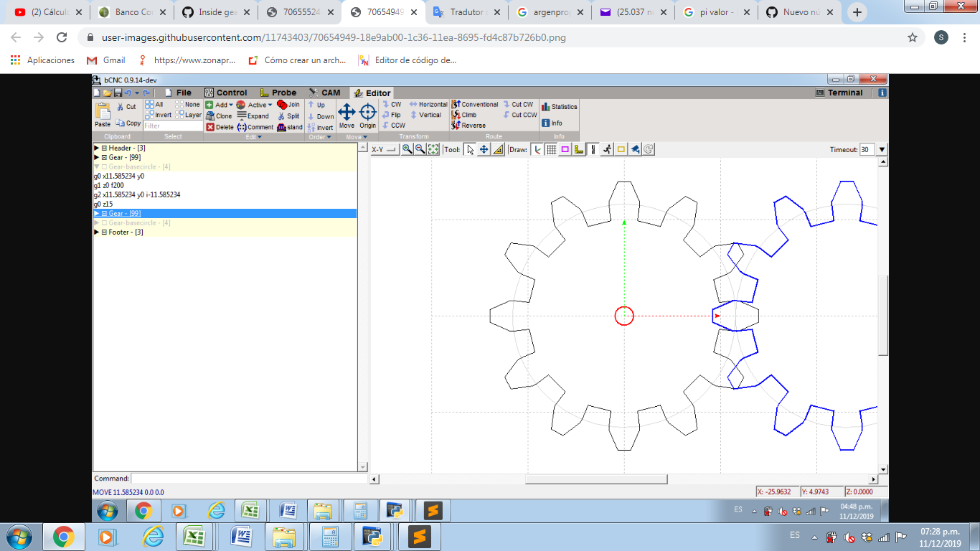Click the zoom out magnifier icon
The height and width of the screenshot is (551, 980).
420,149
